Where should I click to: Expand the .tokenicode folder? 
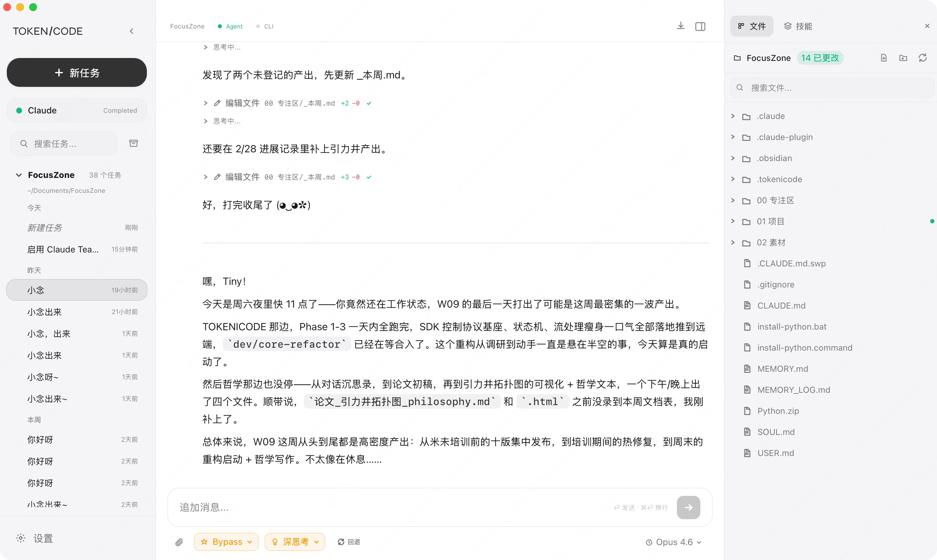pos(733,179)
